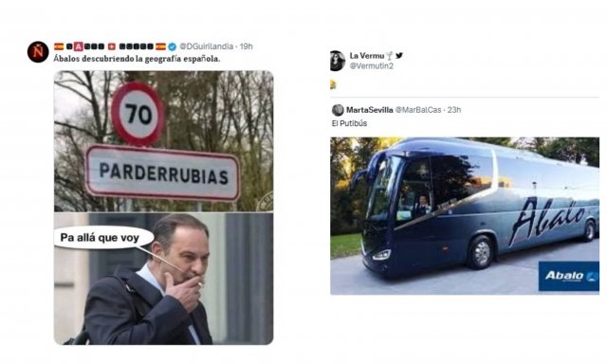
Task: Open the blue Abalo bus image
Action: tap(465, 216)
